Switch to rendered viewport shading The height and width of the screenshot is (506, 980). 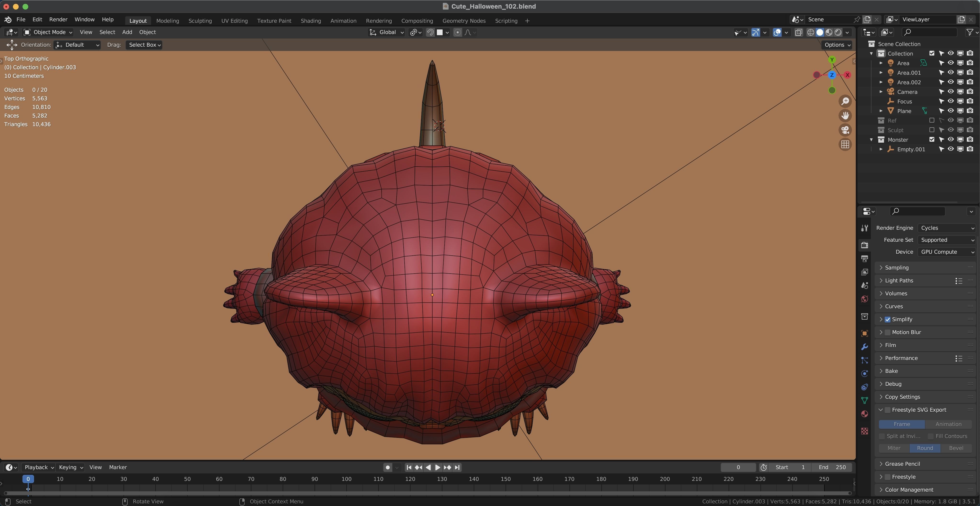pyautogui.click(x=838, y=32)
